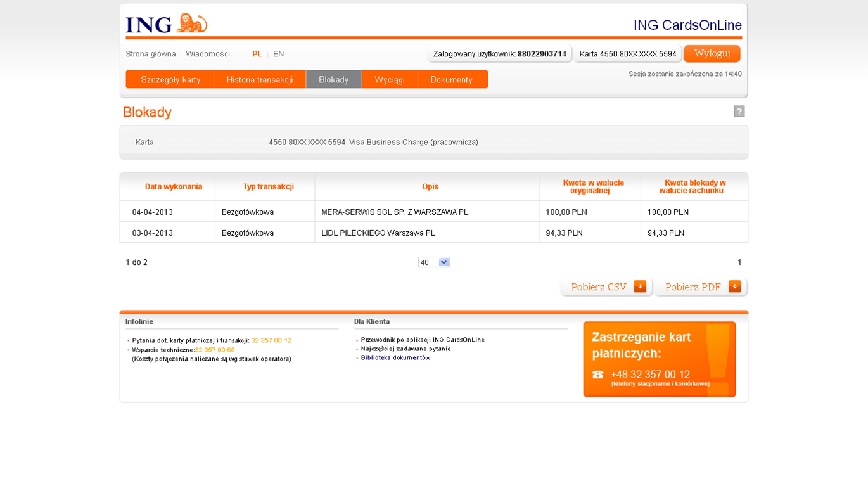
Task: Click the Karta 4550 80XX XXXX 5594 selector
Action: [x=627, y=54]
